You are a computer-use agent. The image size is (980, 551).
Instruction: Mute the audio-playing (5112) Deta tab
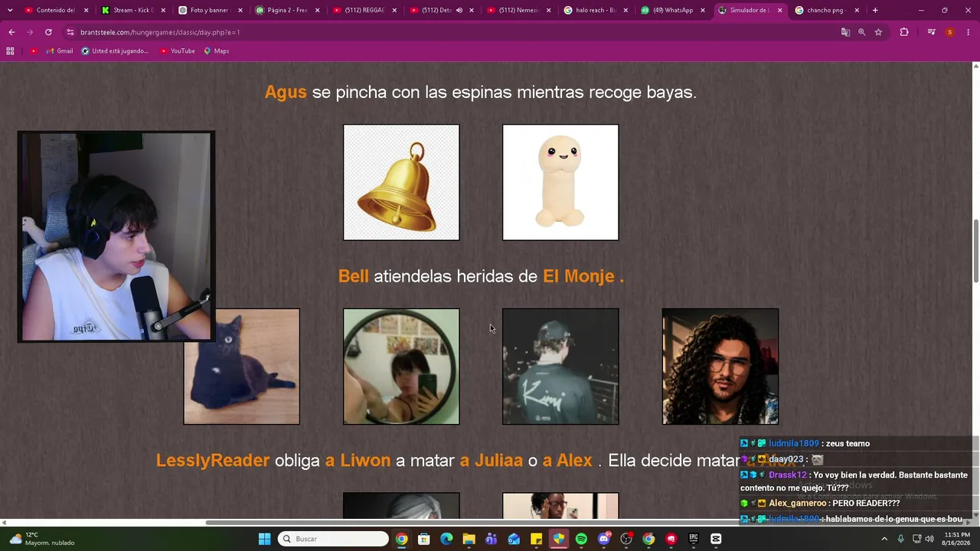point(459,11)
